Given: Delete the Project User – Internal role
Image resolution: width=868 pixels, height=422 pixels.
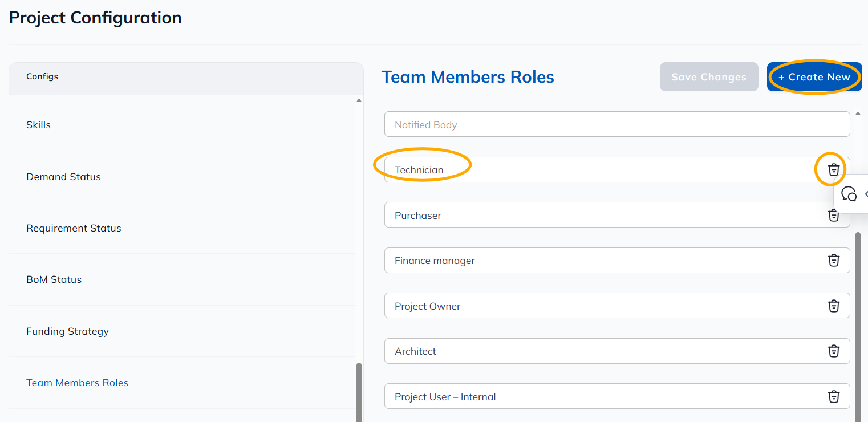Looking at the screenshot, I should pyautogui.click(x=834, y=396).
